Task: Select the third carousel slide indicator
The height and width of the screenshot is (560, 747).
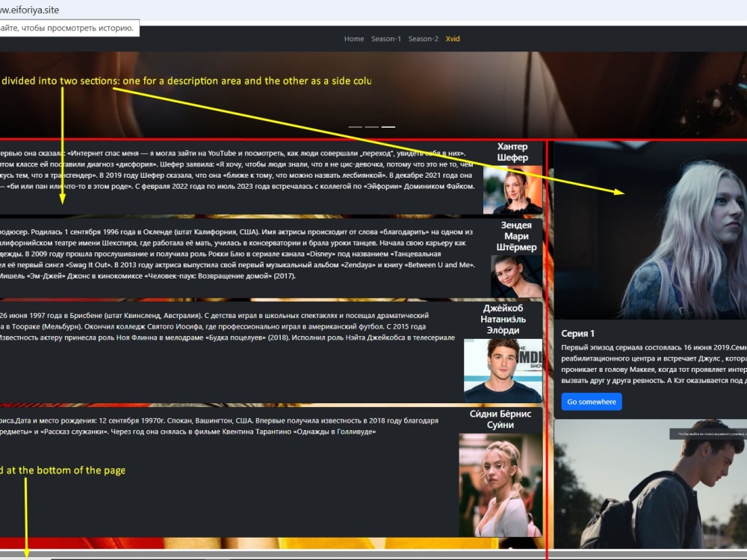Action: 388,127
